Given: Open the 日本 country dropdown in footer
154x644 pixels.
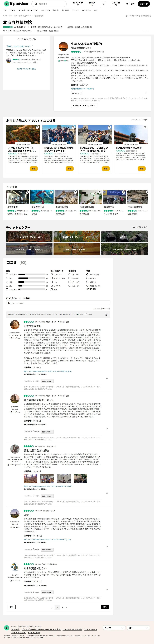Looking at the screenshot, I should [x=138, y=628].
